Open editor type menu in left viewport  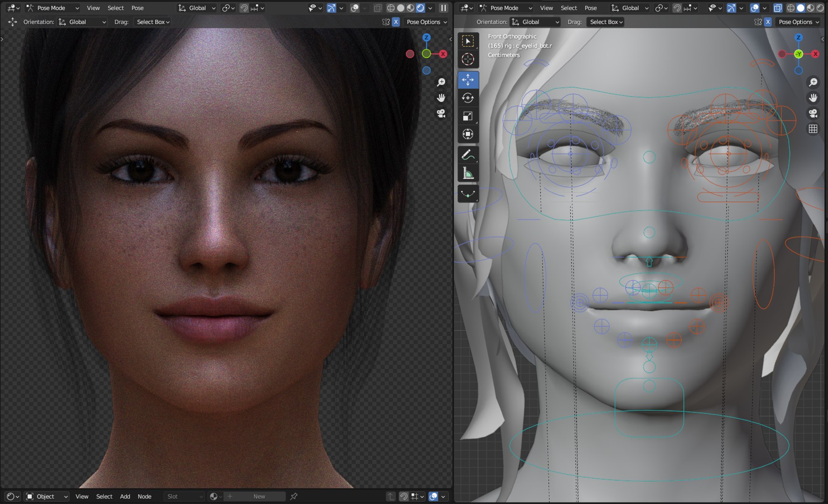tap(13, 8)
